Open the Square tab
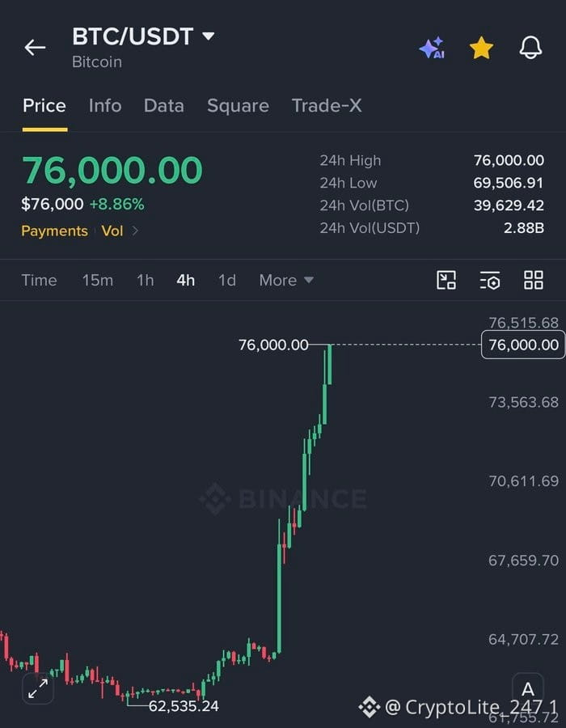 pyautogui.click(x=238, y=106)
